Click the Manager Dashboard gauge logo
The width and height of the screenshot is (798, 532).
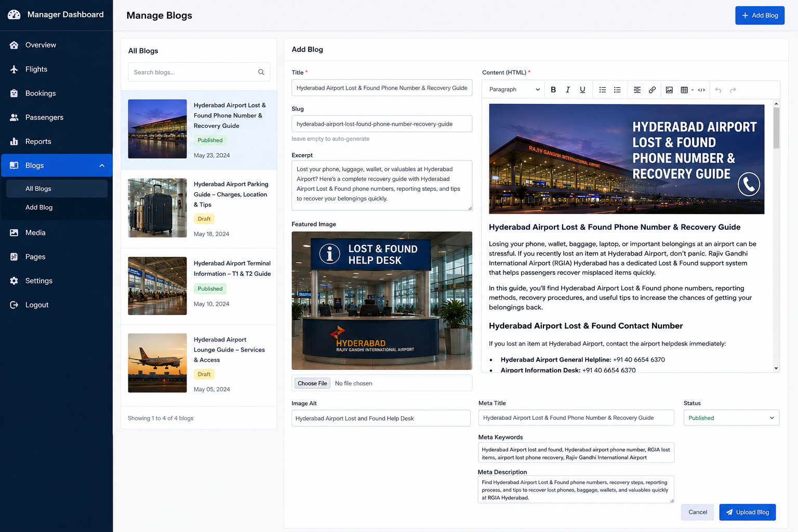14,15
